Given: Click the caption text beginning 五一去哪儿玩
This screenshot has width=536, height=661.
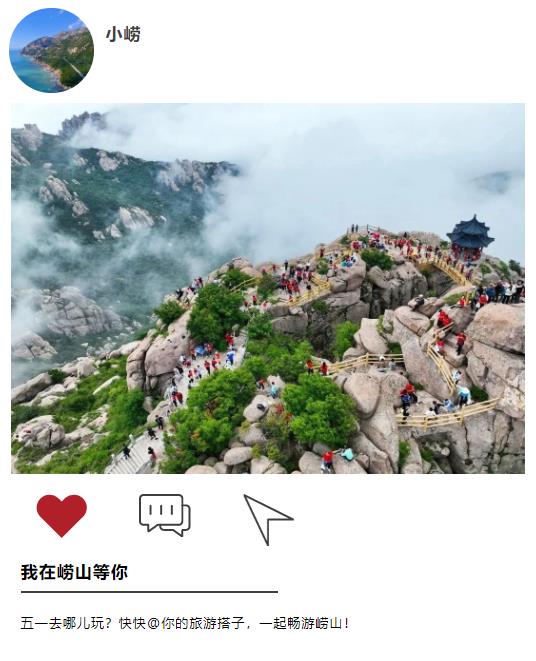Looking at the screenshot, I should [x=185, y=623].
